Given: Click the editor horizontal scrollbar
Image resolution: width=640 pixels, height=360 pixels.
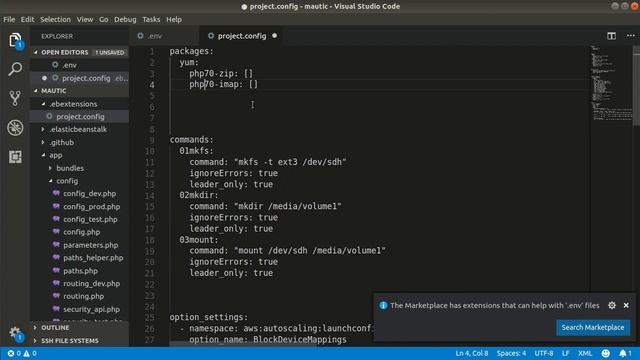Looking at the screenshot, I should (243, 344).
